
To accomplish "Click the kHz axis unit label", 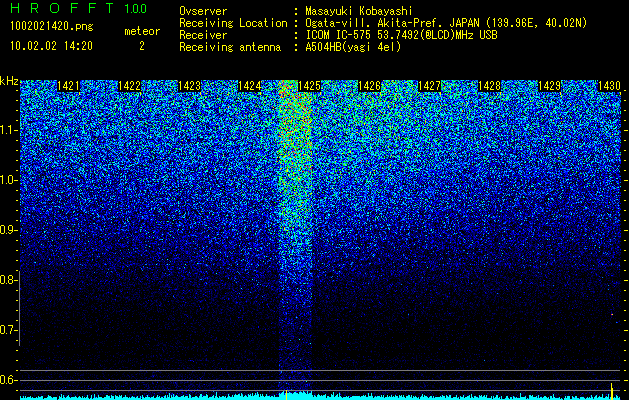I will pos(9,81).
